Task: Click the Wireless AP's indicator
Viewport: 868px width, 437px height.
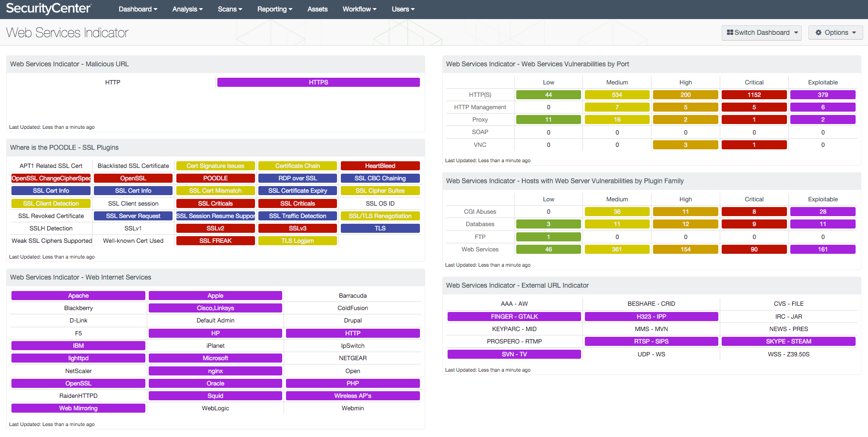Action: tap(353, 396)
